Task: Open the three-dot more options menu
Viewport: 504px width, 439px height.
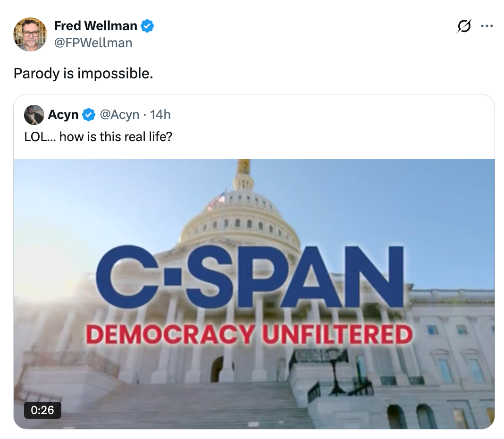Action: (x=487, y=26)
